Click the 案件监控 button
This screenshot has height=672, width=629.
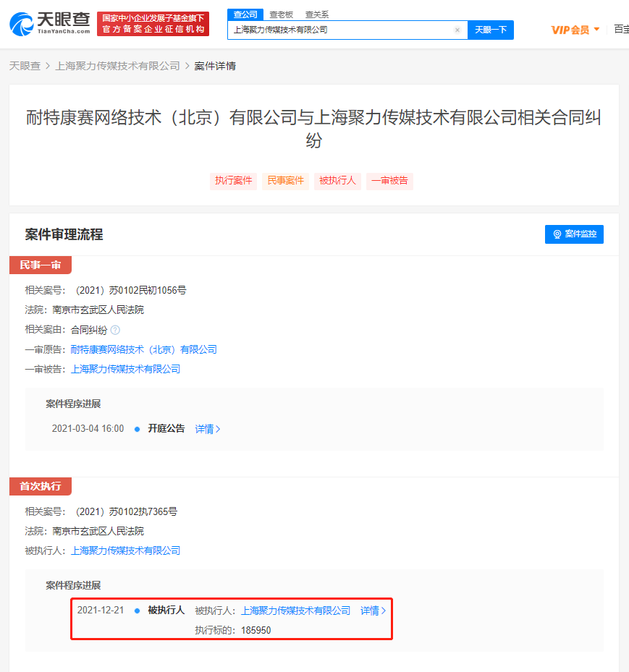point(574,234)
